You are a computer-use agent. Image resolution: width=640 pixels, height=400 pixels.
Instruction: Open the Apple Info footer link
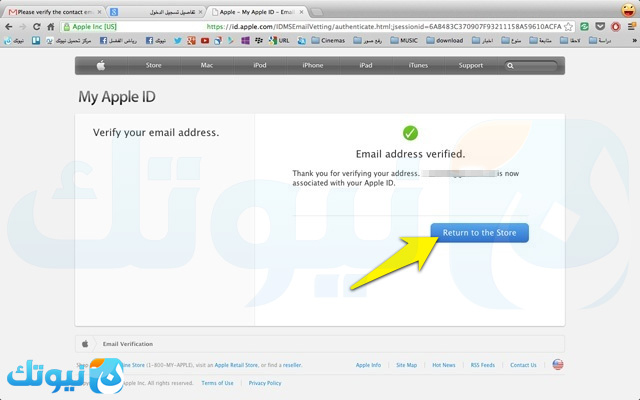tap(368, 365)
